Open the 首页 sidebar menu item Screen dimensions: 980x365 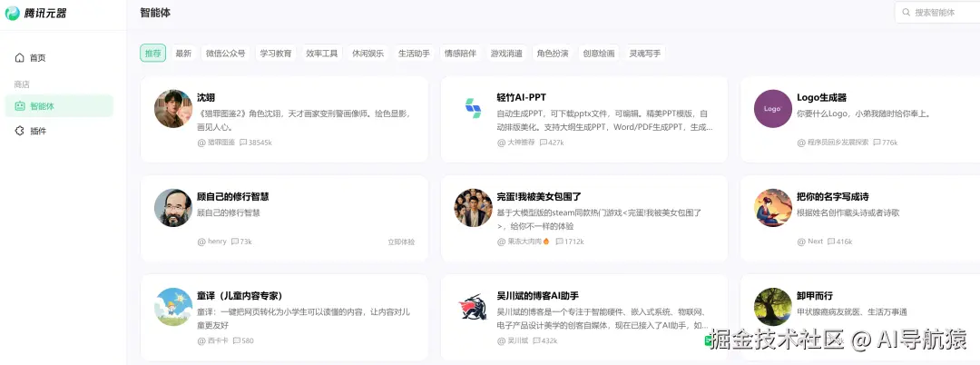(59, 57)
